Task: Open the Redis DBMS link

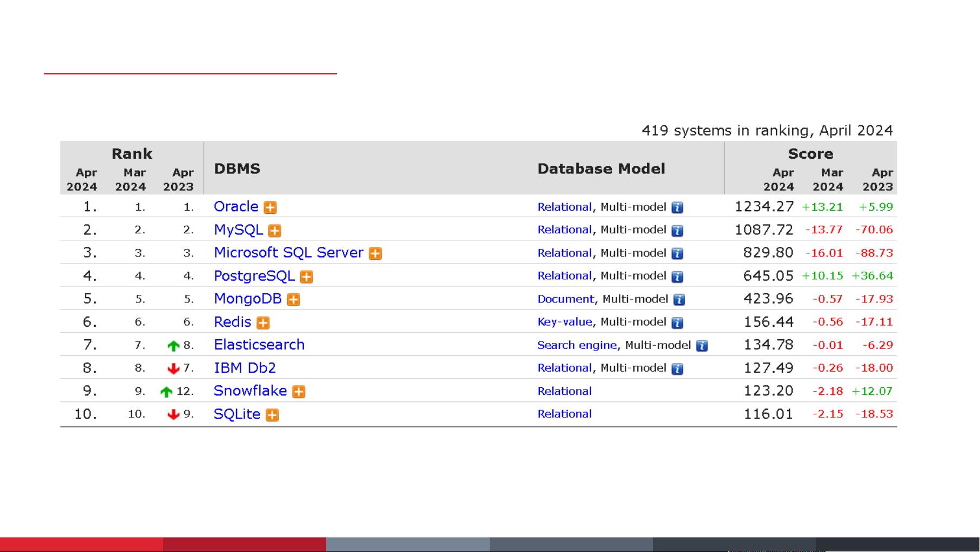Action: click(233, 322)
